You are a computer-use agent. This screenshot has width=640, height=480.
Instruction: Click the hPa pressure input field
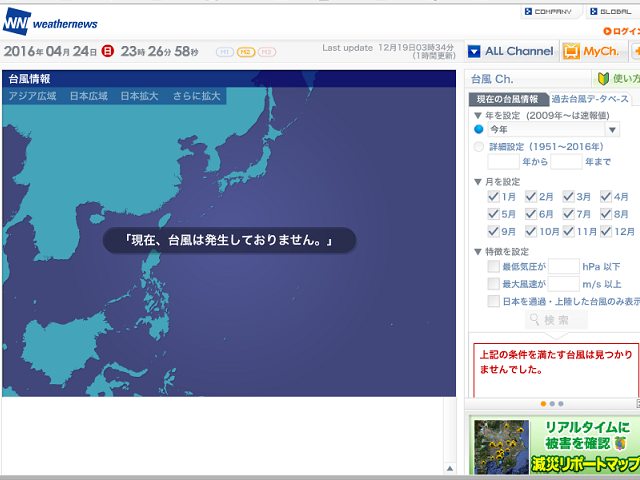564,266
